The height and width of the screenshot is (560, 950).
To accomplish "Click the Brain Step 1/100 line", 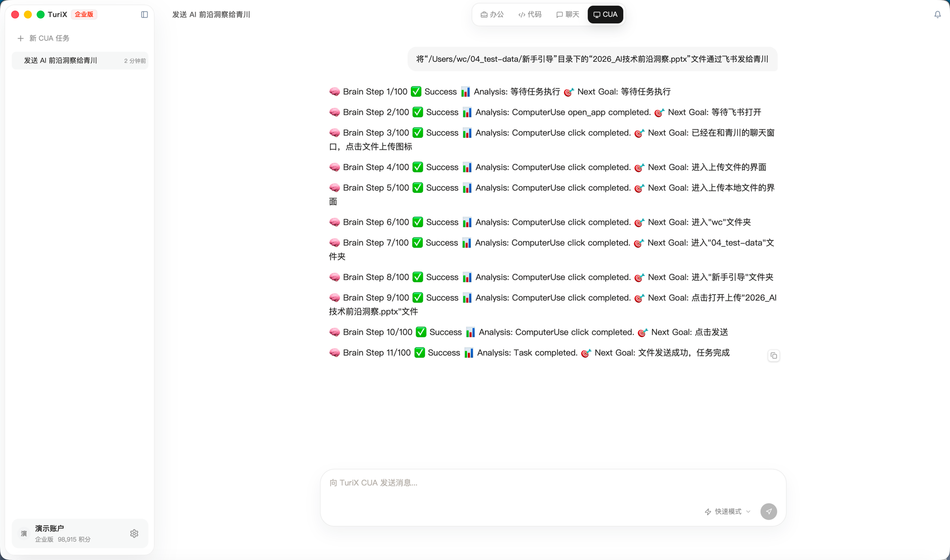I will point(500,92).
